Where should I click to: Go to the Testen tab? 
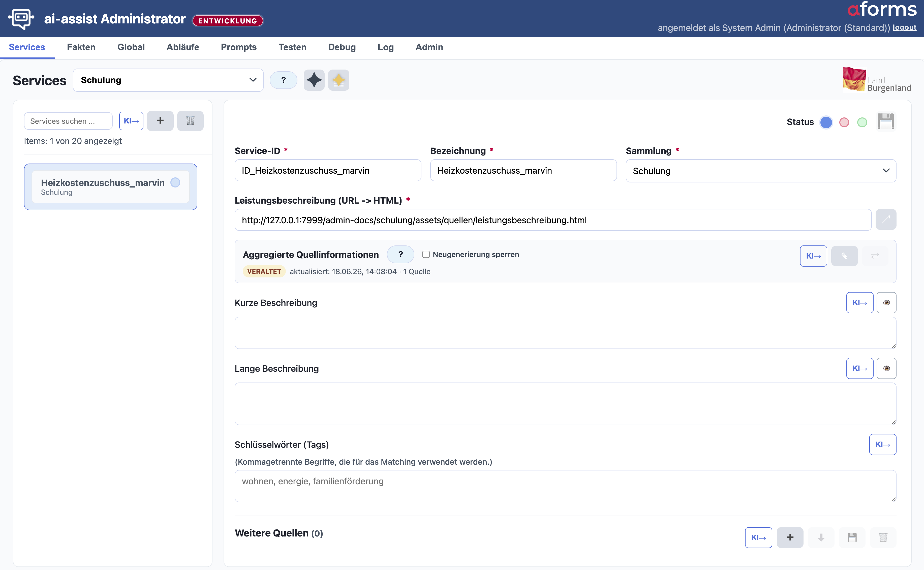(293, 47)
